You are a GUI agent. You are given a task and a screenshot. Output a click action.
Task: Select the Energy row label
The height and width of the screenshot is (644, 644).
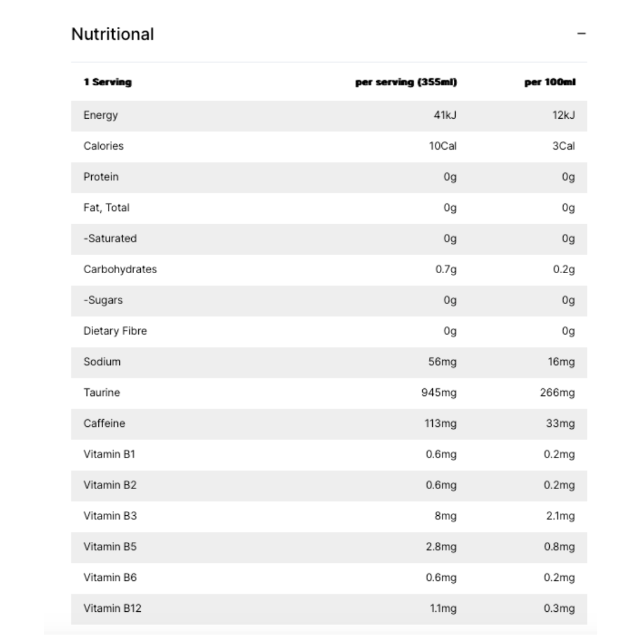(x=101, y=115)
